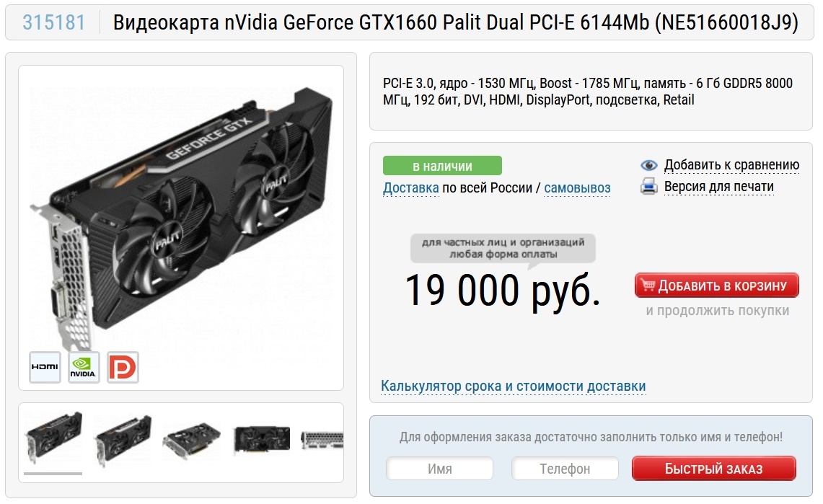823x504 pixels.
Task: Select the third thumbnail showing top view
Action: click(x=192, y=441)
